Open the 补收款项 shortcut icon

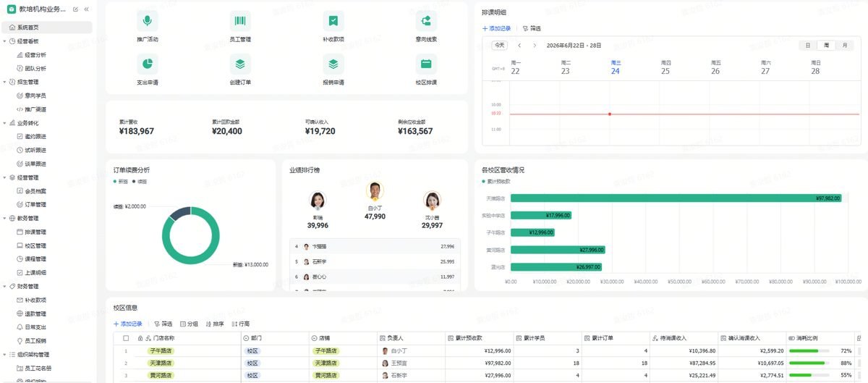point(333,21)
